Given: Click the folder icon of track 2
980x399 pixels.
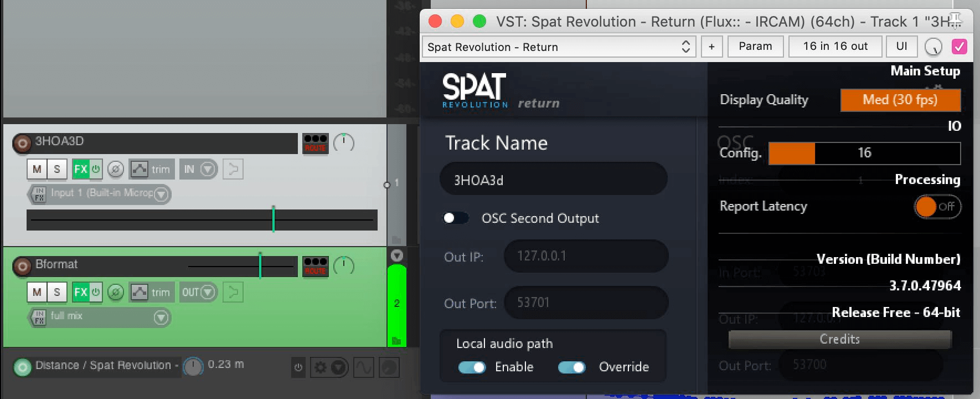Looking at the screenshot, I should click(396, 340).
